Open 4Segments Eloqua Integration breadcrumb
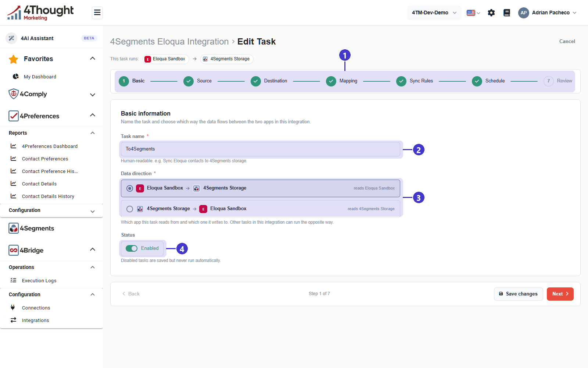 point(169,42)
